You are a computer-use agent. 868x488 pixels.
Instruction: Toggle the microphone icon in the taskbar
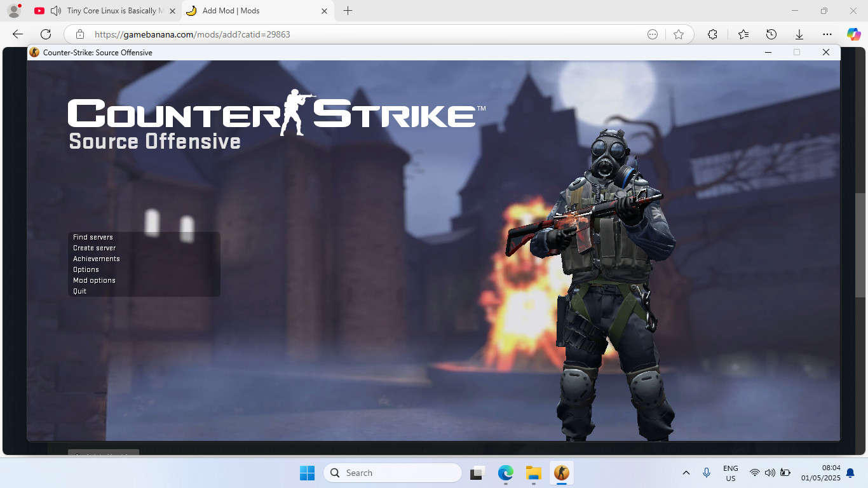(x=706, y=473)
